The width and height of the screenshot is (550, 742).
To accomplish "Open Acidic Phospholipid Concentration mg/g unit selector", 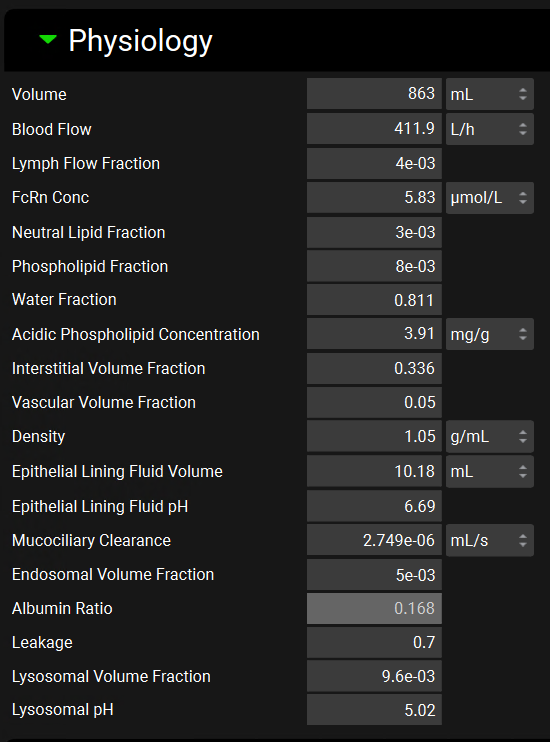I will tap(489, 334).
